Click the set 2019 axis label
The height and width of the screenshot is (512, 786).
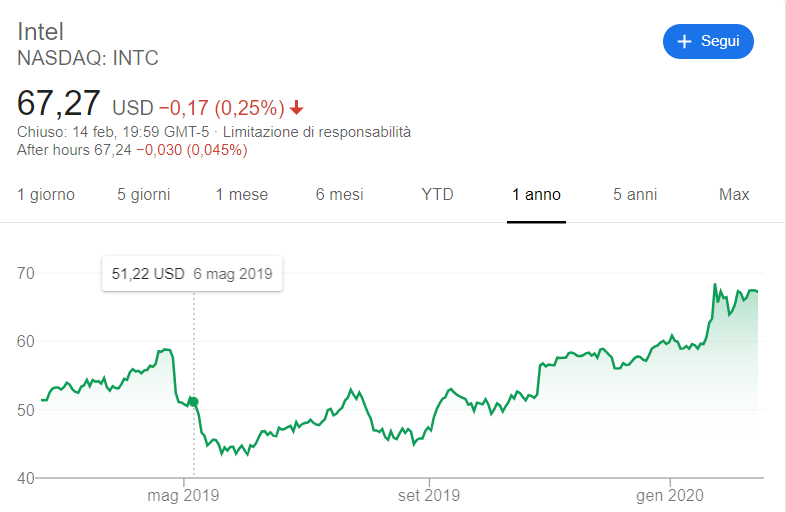429,495
